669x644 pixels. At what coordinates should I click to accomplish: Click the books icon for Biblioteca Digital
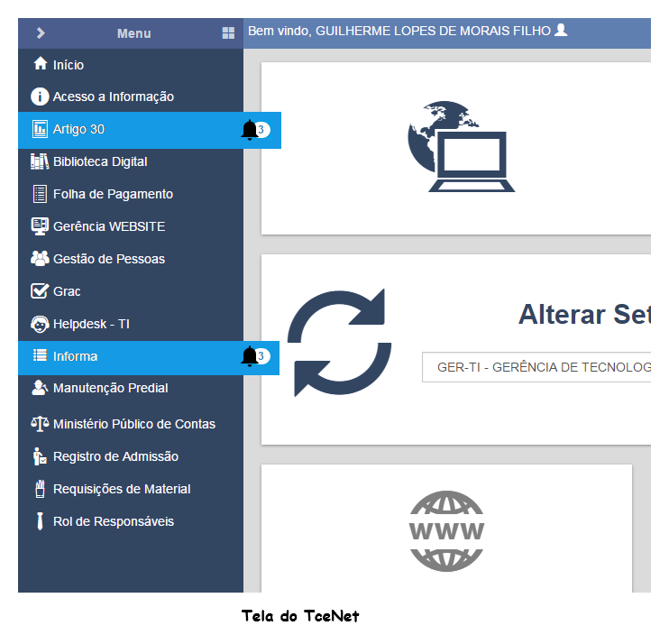point(40,161)
